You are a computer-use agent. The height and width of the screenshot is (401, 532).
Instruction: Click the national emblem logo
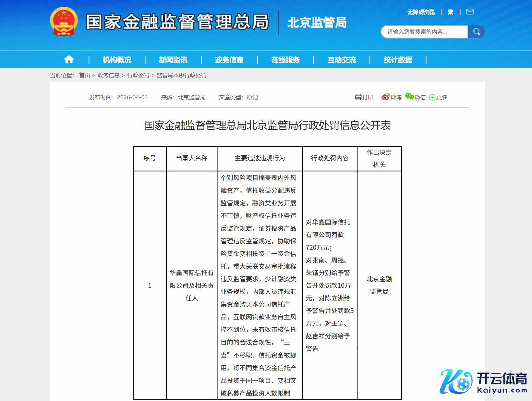click(x=64, y=22)
